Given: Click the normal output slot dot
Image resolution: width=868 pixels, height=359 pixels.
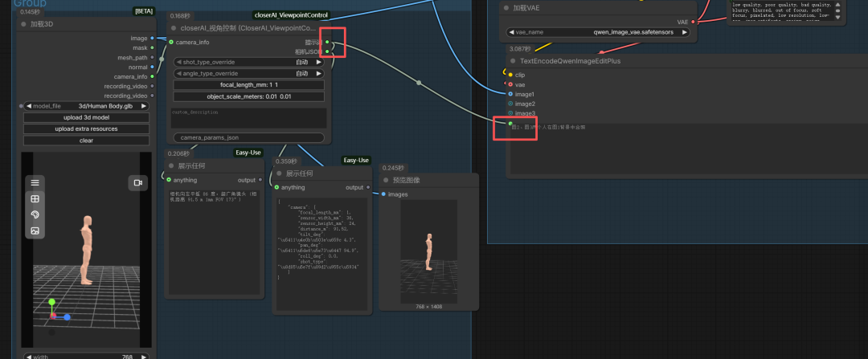Looking at the screenshot, I should coord(152,67).
